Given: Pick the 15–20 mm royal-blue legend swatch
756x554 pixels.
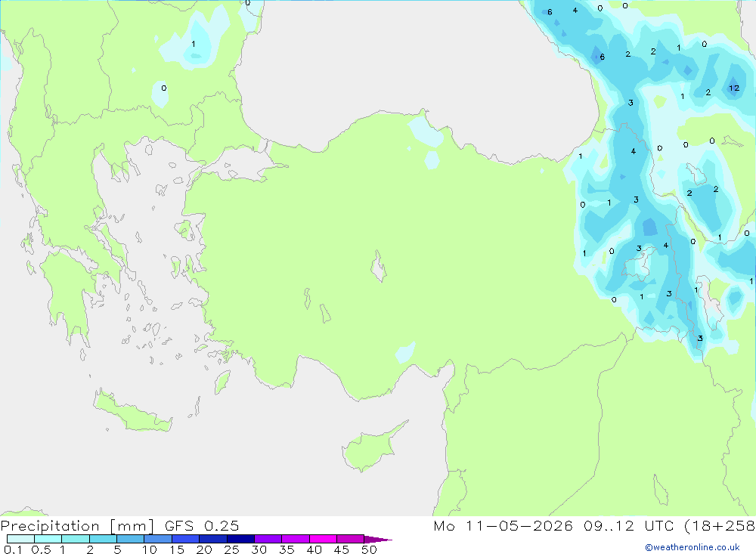Looking at the screenshot, I should [x=186, y=539].
